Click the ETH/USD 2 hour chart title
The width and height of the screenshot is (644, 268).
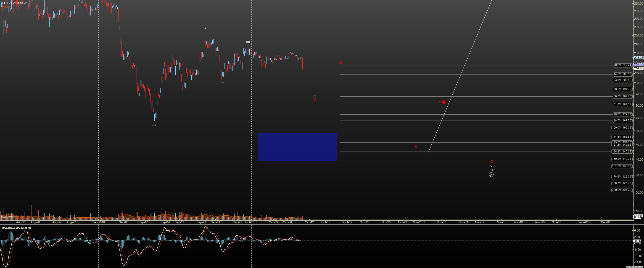click(x=14, y=3)
